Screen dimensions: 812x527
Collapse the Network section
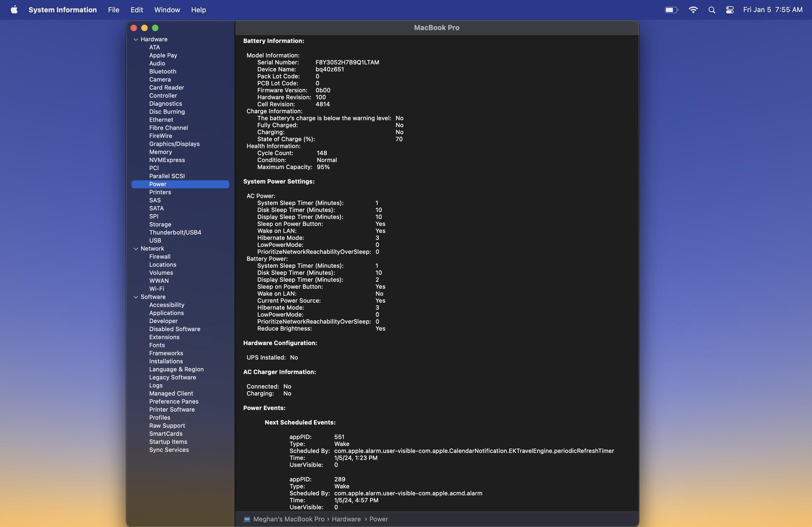[136, 249]
